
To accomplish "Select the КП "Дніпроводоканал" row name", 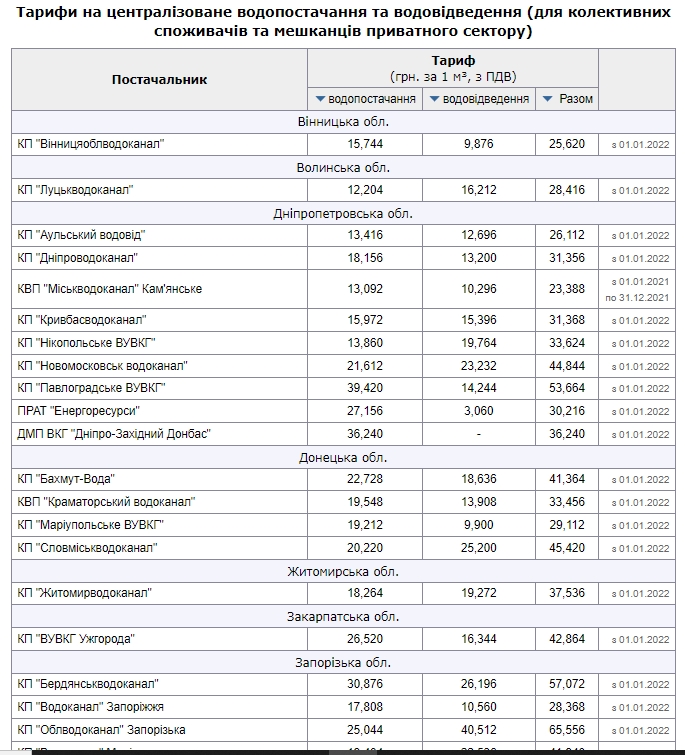I will coord(77,258).
